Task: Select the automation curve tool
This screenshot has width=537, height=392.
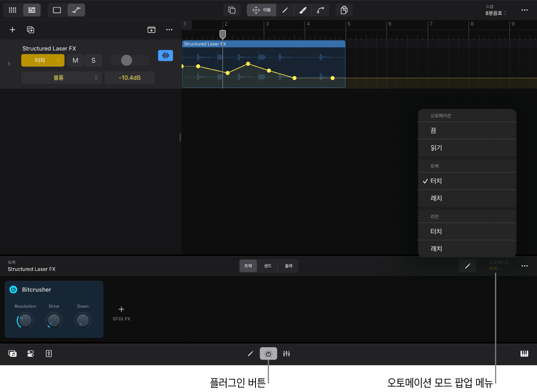Action: [x=320, y=10]
